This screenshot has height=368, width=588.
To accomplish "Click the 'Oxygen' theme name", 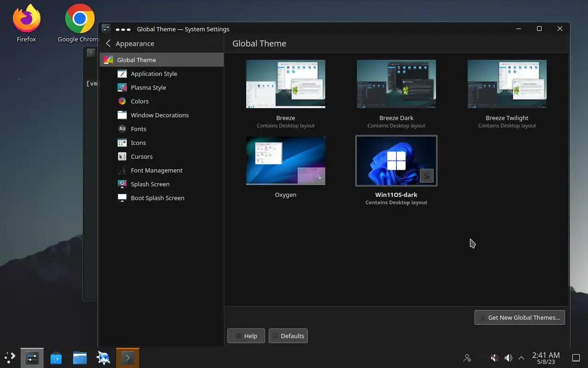I will pos(286,195).
